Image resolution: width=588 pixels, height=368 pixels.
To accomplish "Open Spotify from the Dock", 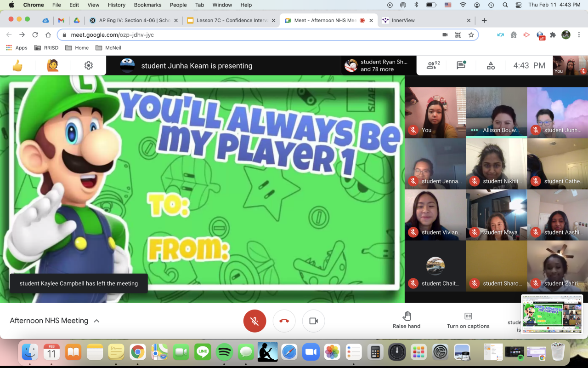I will point(225,352).
